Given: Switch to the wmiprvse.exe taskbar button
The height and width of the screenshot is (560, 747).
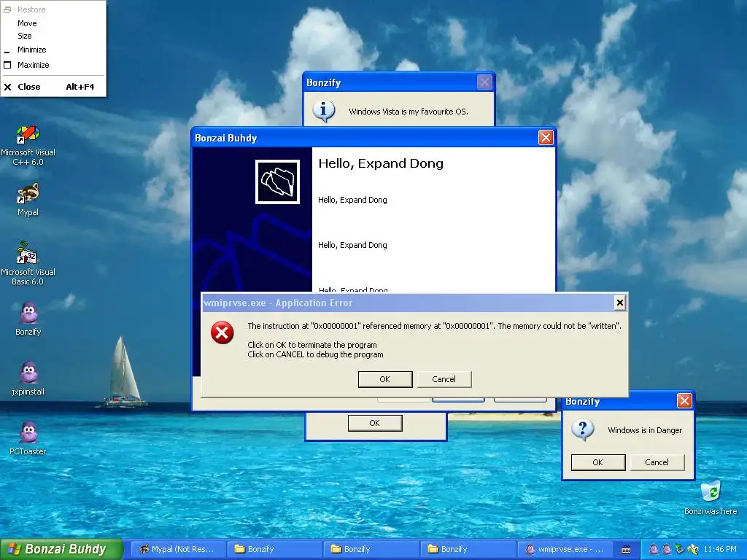Looking at the screenshot, I should click(x=565, y=549).
